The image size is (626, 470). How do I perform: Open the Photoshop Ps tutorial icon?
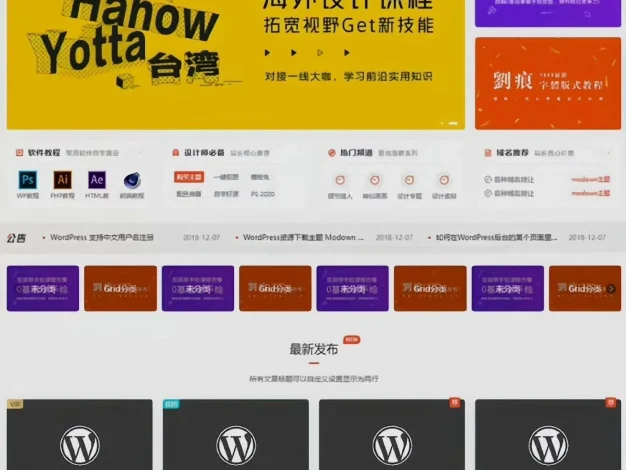(28, 180)
